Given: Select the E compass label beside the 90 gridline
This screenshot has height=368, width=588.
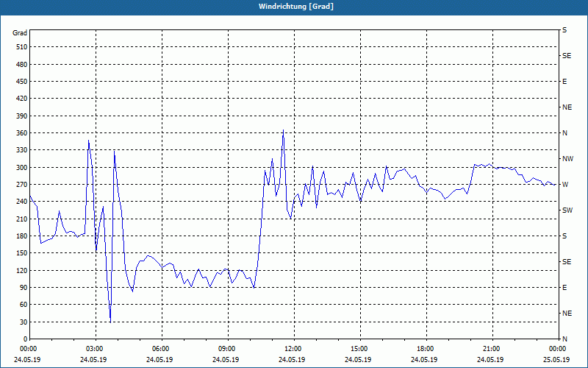Looking at the screenshot, I should (x=564, y=288).
